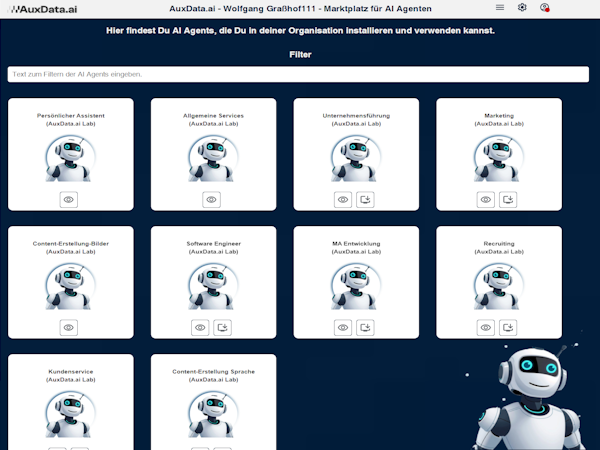Install the Marketing agent

pos(509,199)
